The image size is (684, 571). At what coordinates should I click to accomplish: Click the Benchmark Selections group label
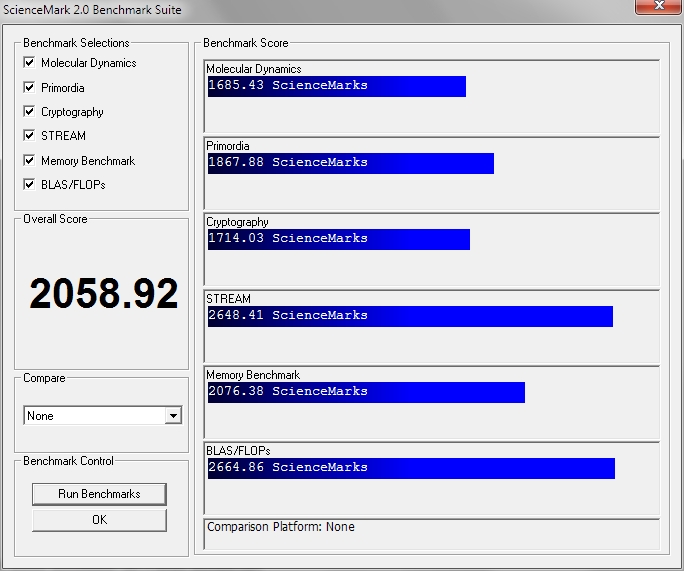coord(76,43)
